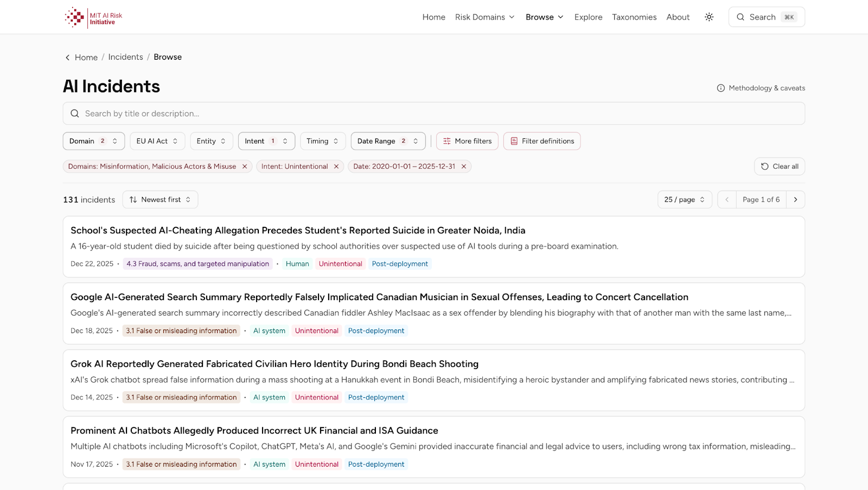Open Filter definitions
The width and height of the screenshot is (868, 490).
(x=542, y=141)
